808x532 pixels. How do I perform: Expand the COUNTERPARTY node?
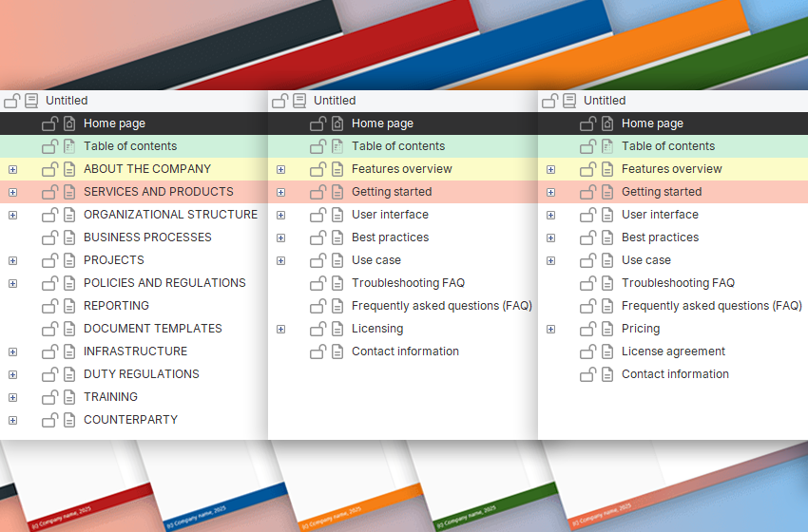pyautogui.click(x=13, y=420)
